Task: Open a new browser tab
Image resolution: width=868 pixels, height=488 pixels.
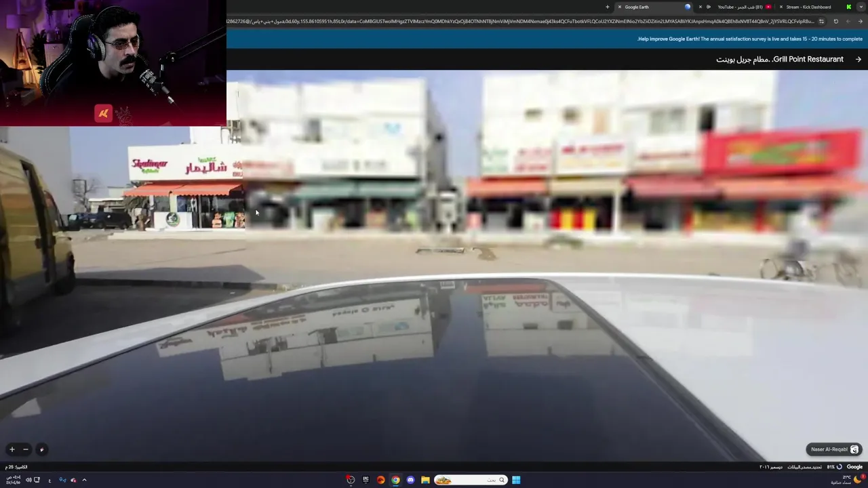Action: tap(607, 7)
